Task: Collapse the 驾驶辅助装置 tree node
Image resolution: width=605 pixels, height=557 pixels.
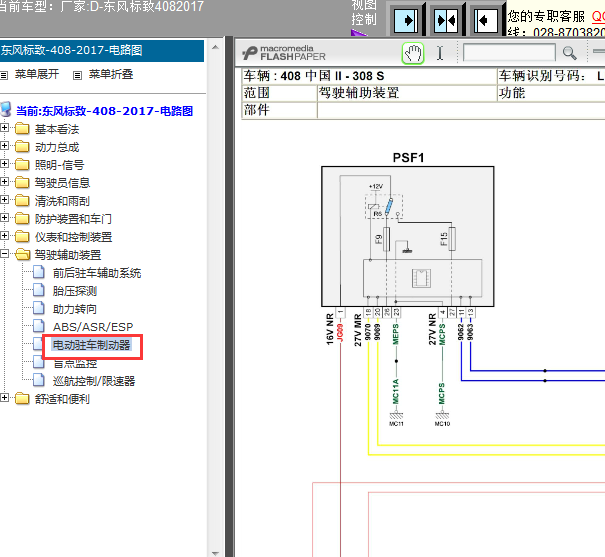Action: click(x=4, y=254)
